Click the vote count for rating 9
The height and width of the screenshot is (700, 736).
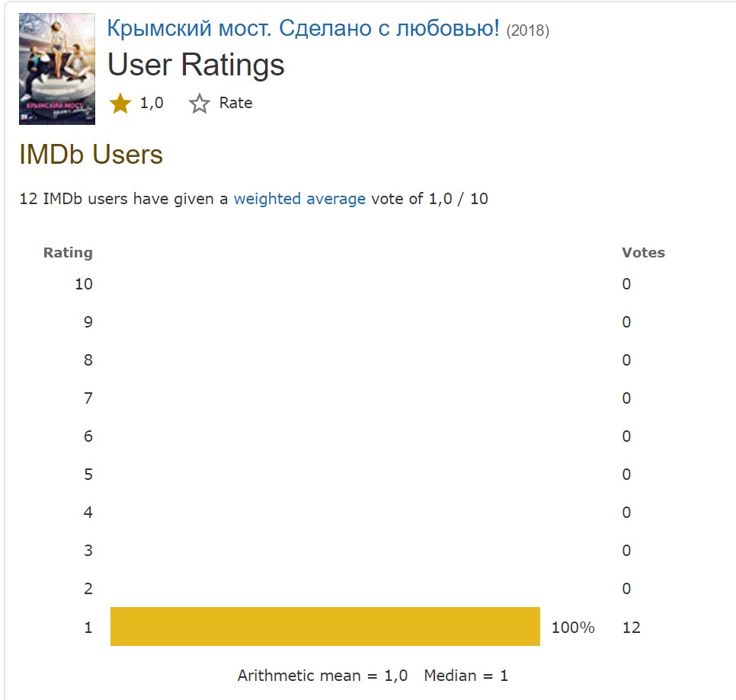click(626, 322)
